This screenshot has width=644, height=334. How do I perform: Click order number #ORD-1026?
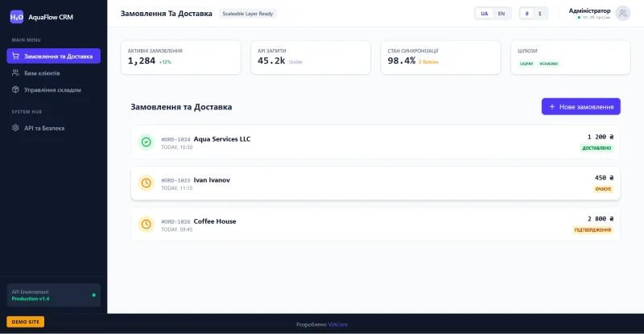[x=175, y=221]
